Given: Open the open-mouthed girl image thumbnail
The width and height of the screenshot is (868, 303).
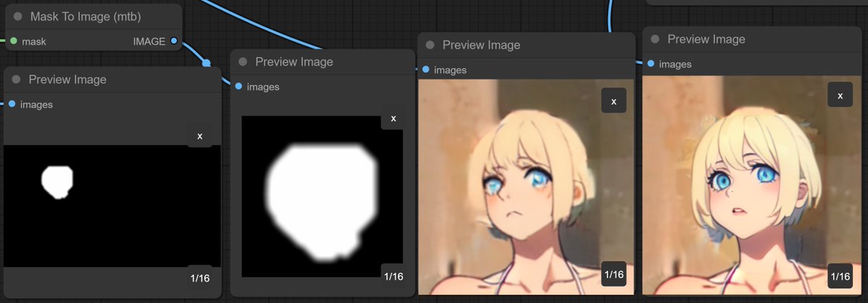Looking at the screenshot, I should [x=751, y=185].
